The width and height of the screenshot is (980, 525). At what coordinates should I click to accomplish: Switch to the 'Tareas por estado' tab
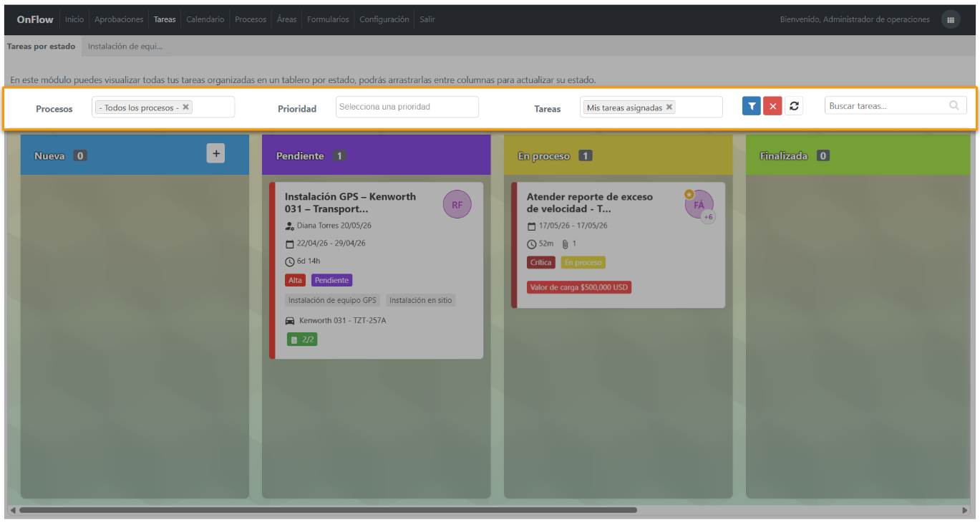(41, 46)
